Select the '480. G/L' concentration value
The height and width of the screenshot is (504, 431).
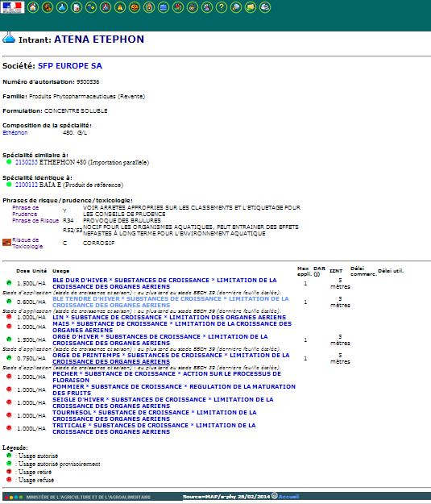(x=75, y=133)
